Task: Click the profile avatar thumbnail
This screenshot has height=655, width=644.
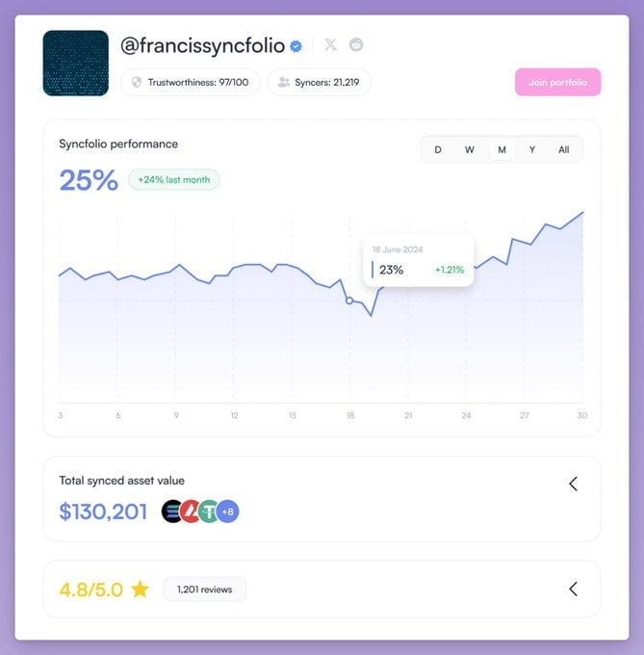Action: [75, 63]
